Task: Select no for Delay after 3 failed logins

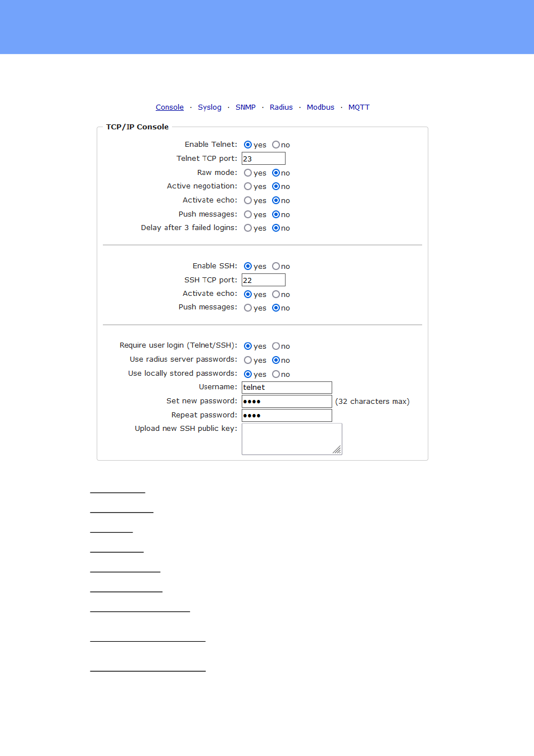Action: 276,228
